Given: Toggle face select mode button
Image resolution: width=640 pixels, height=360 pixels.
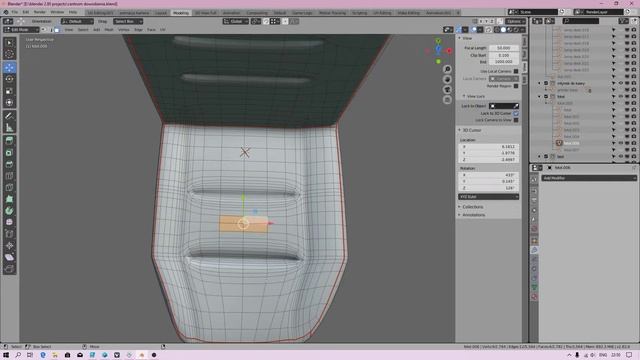Looking at the screenshot, I should point(57,30).
